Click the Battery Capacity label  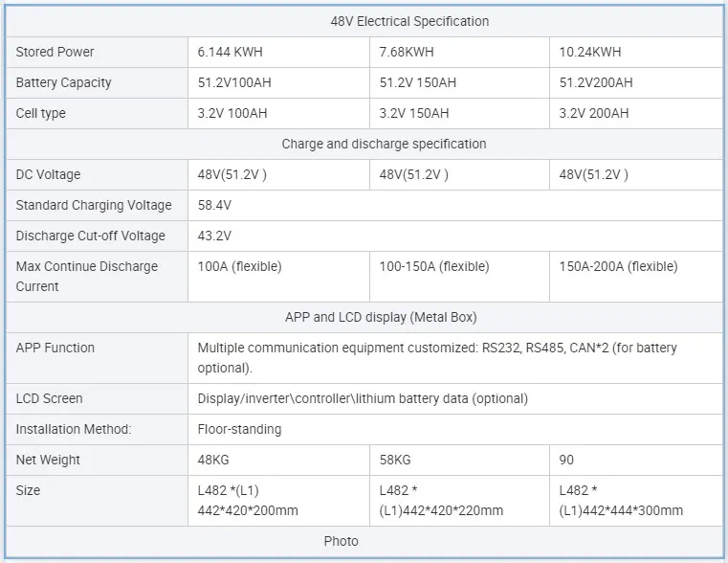click(63, 82)
